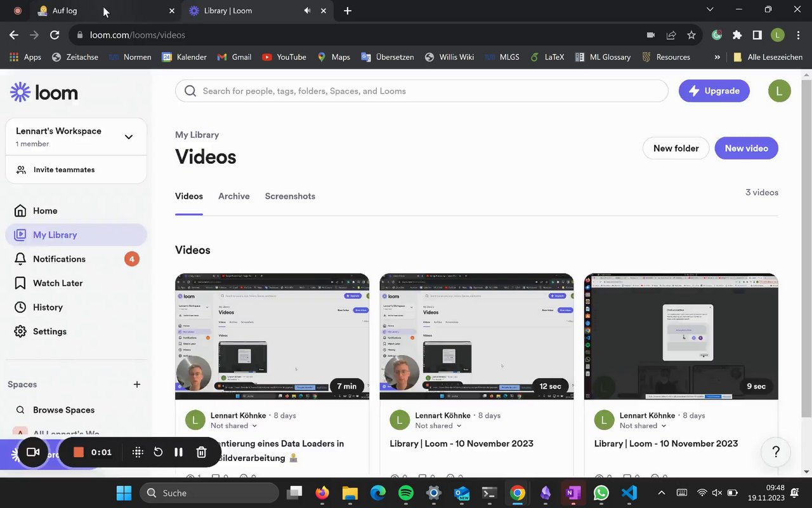Show more bookmarks with the double chevron
Viewport: 812px width, 508px height.
tap(717, 57)
